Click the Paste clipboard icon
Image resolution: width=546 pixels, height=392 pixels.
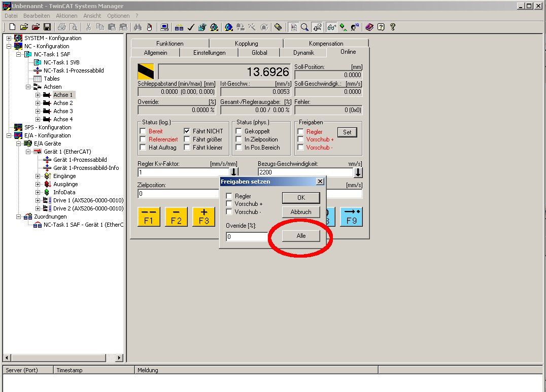tap(112, 27)
